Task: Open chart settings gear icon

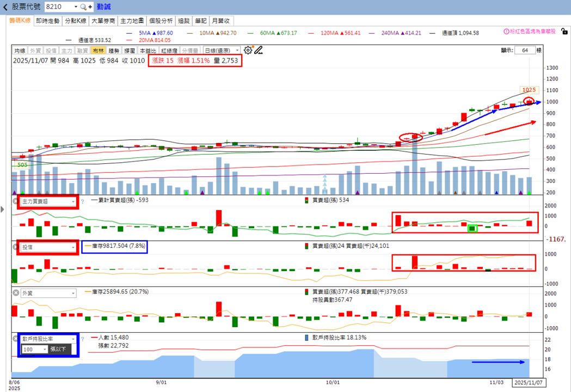Action: tap(248, 50)
